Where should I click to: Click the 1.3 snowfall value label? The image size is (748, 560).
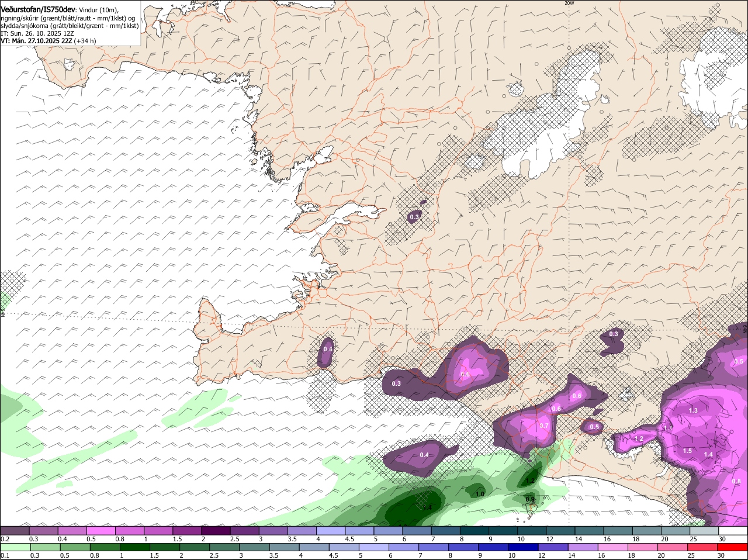(693, 410)
